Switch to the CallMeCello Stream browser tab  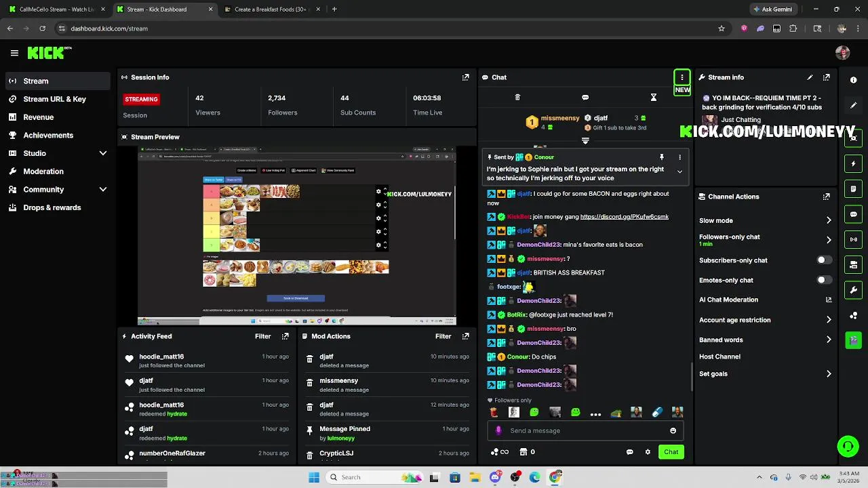(x=56, y=9)
